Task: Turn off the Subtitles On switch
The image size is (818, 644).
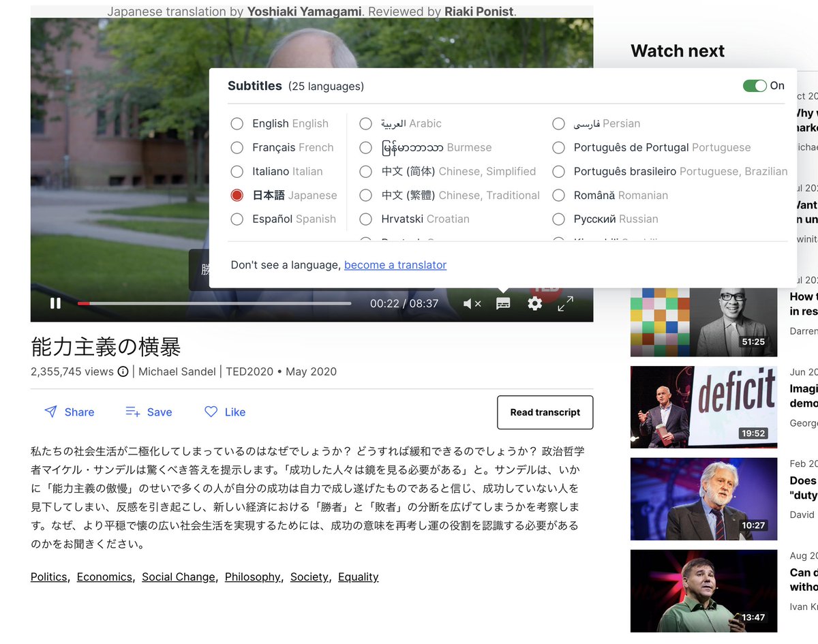Action: point(755,86)
